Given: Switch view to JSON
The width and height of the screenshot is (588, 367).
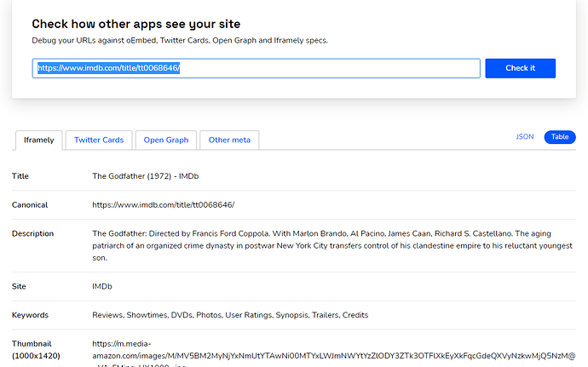Looking at the screenshot, I should pyautogui.click(x=525, y=137).
